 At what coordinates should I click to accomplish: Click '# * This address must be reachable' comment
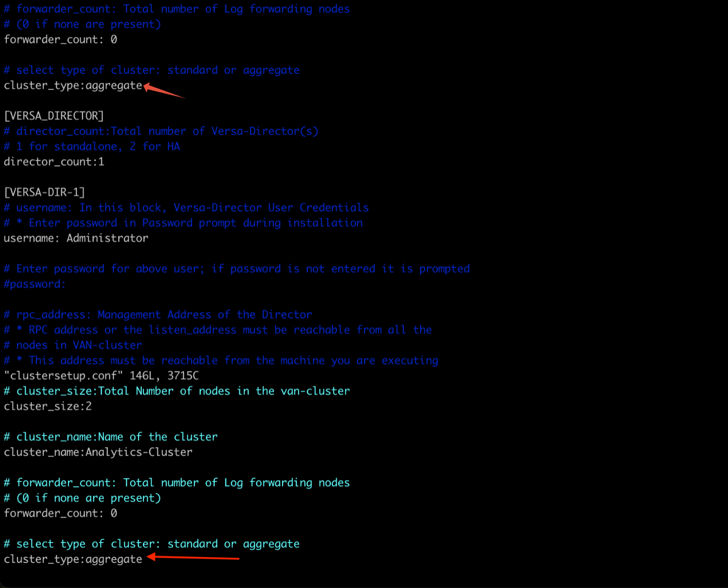pyautogui.click(x=221, y=360)
